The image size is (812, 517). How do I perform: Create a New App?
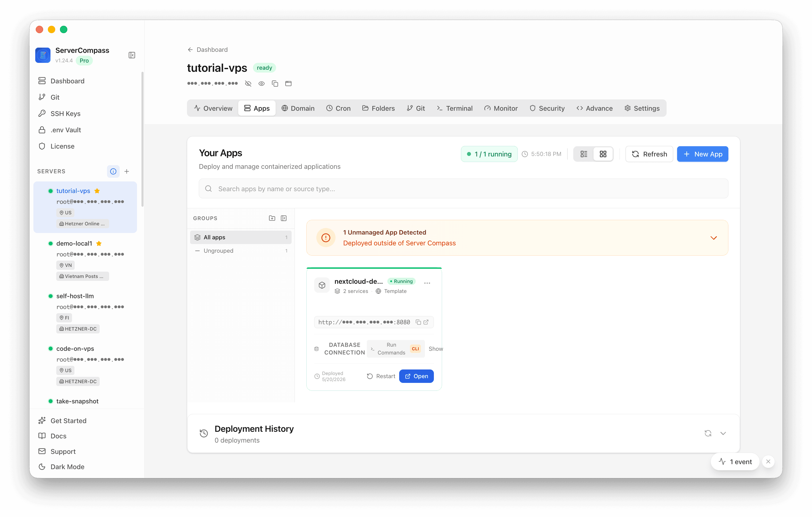[x=703, y=154]
